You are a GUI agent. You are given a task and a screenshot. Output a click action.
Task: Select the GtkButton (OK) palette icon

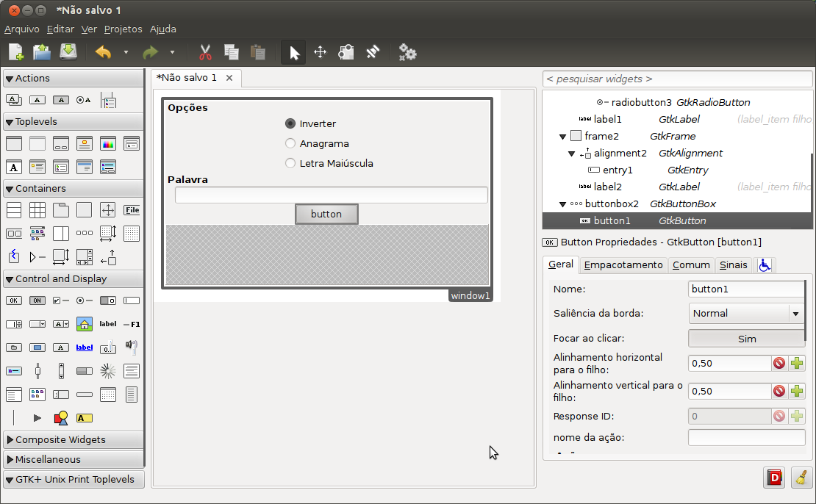click(x=13, y=300)
